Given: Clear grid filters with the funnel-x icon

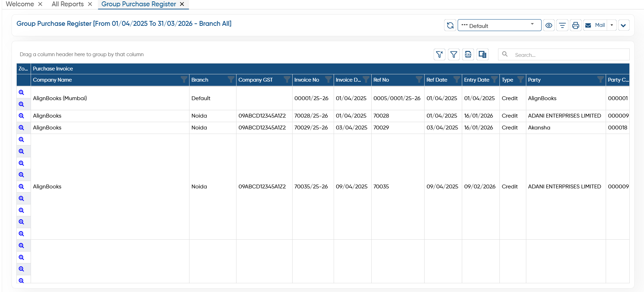Looking at the screenshot, I should (x=440, y=54).
